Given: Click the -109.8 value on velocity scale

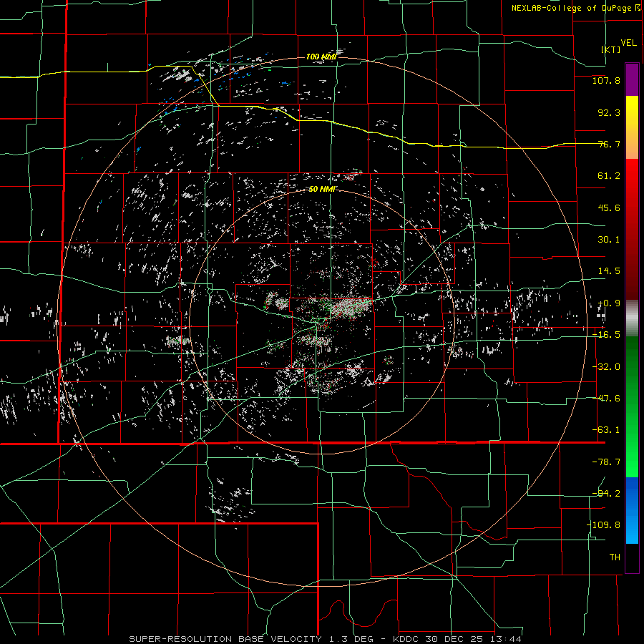Looking at the screenshot, I should click(x=604, y=525).
